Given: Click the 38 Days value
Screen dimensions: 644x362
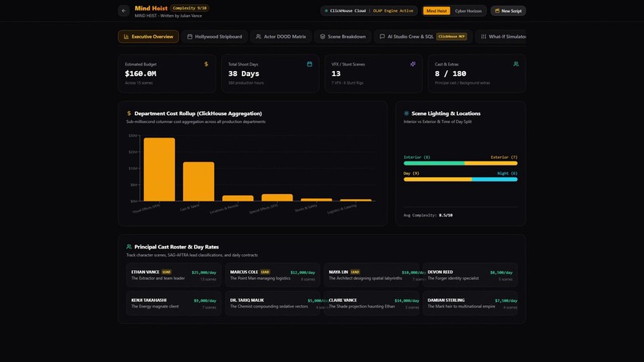Looking at the screenshot, I should [x=244, y=74].
